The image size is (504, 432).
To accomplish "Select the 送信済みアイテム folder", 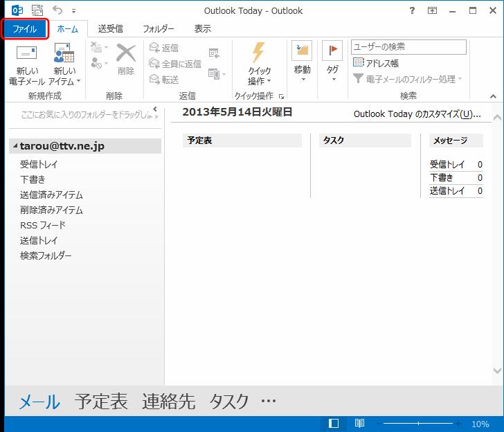I will point(51,195).
